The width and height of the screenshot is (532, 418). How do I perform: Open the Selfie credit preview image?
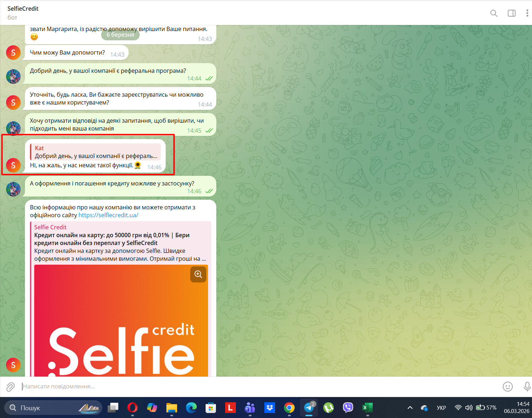121,321
